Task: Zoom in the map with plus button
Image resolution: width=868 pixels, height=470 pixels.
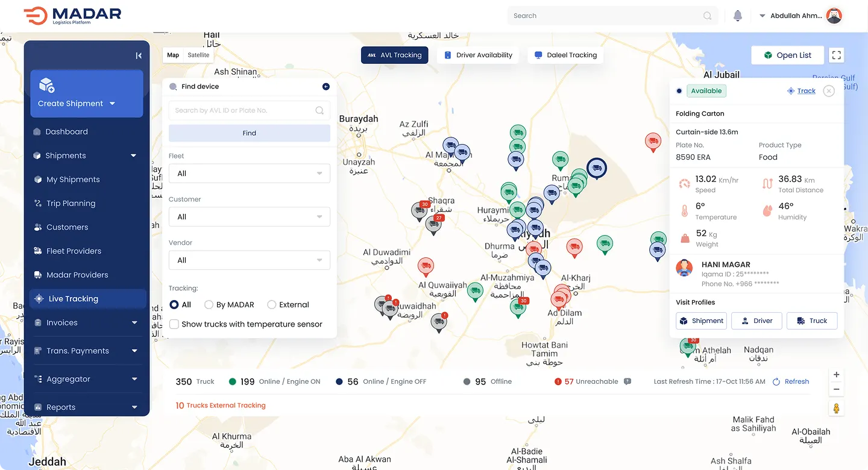Action: [837, 375]
